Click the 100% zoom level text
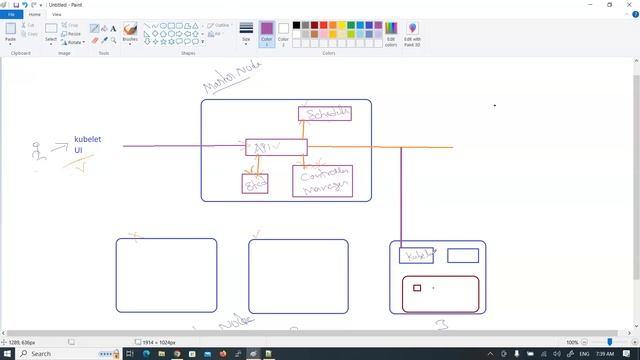640x360 pixels. pos(572,342)
